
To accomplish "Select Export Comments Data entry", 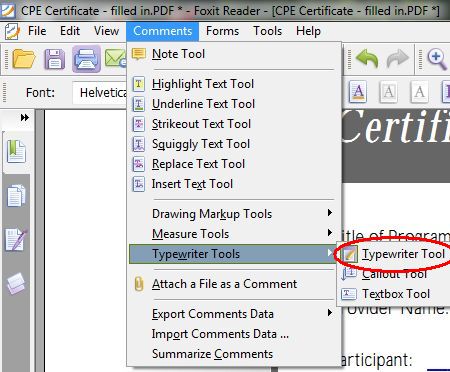I will tap(235, 314).
